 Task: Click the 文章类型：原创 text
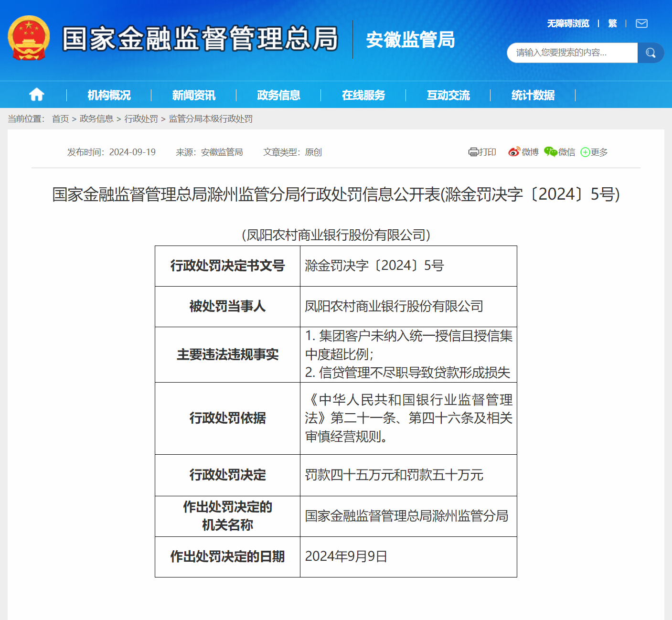[293, 152]
